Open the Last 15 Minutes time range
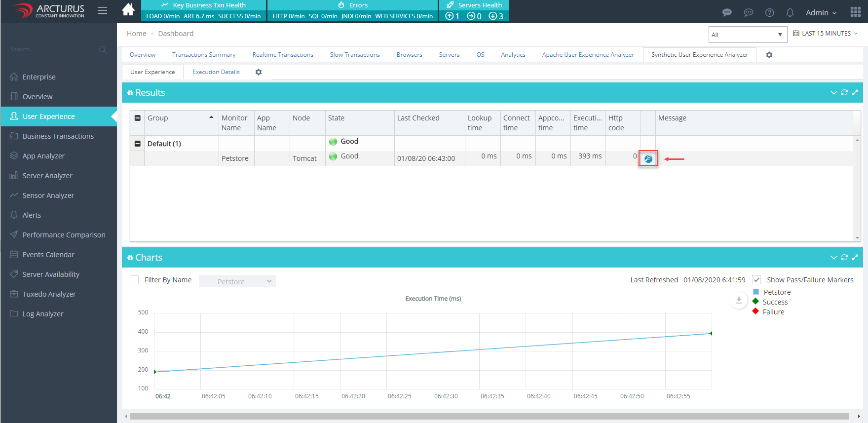868x423 pixels. coord(826,34)
